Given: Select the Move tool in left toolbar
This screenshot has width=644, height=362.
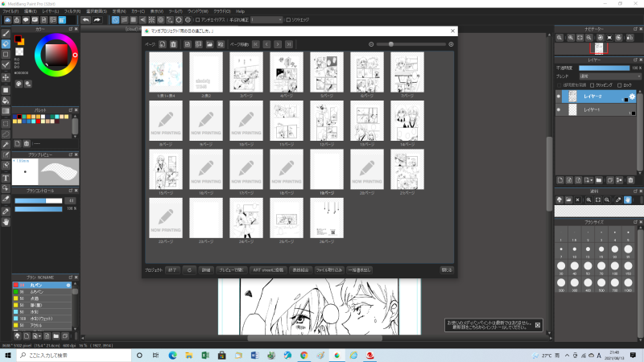Looking at the screenshot, I should pos(6,77).
